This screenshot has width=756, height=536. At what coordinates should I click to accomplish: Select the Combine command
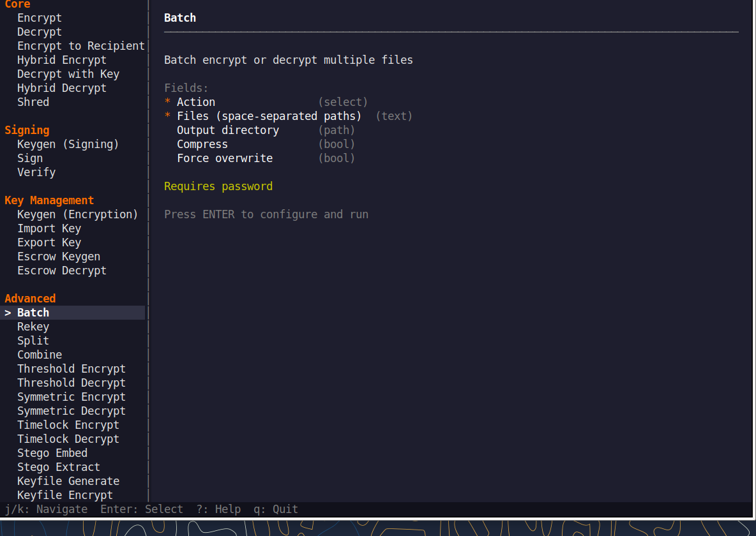pyautogui.click(x=40, y=354)
